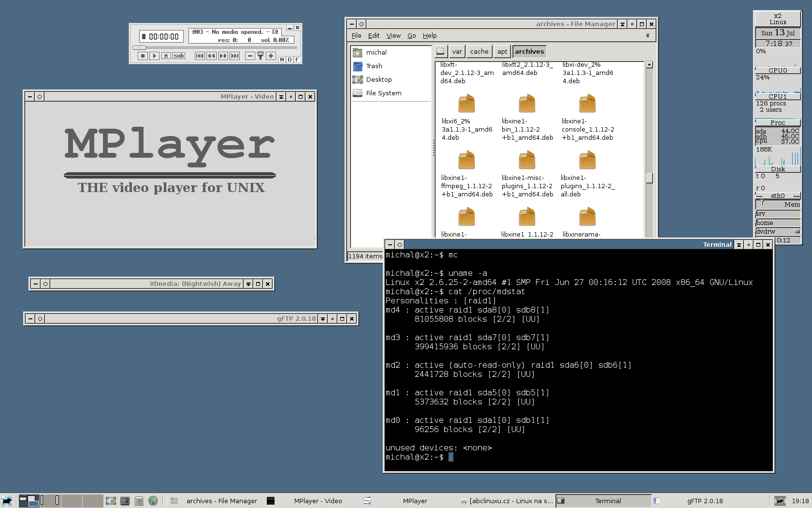The image size is (812, 508).
Task: Open the View menu in File Manager
Action: click(393, 36)
